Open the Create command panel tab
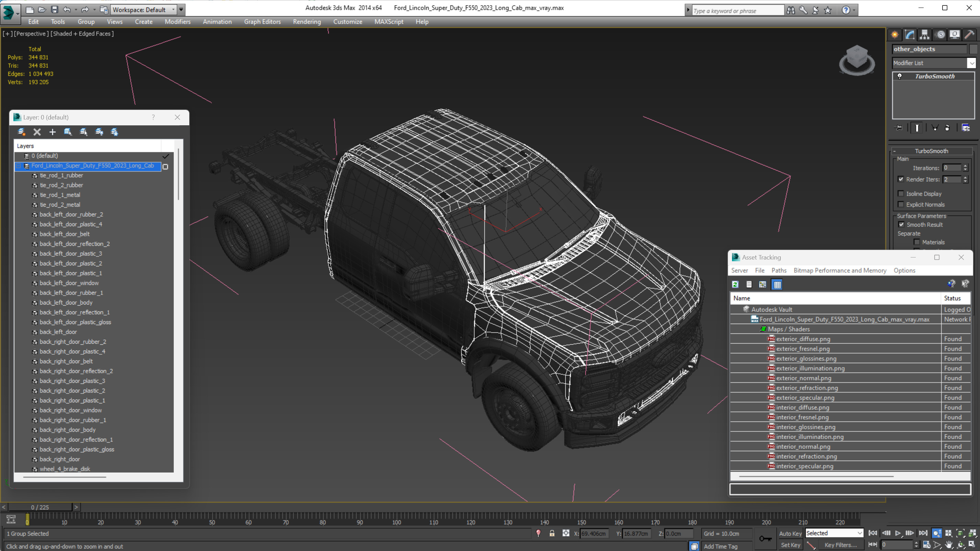Image resolution: width=980 pixels, height=551 pixels. (895, 35)
